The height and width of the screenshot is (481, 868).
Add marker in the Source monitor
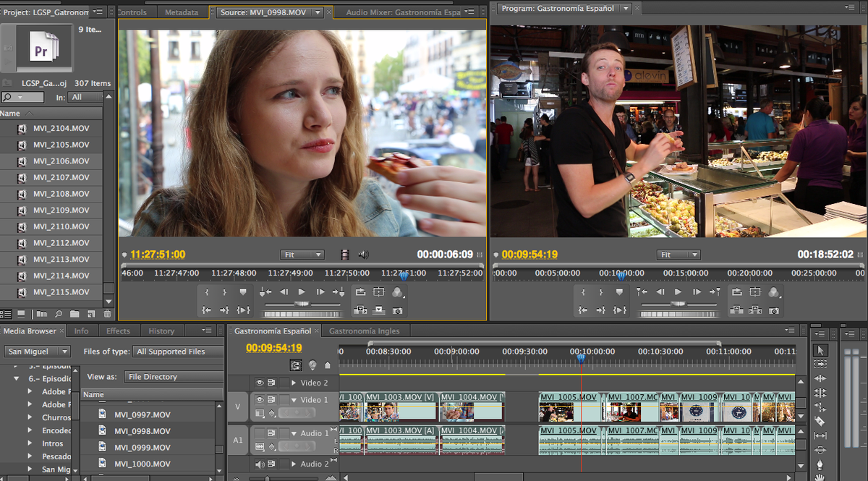pyautogui.click(x=243, y=292)
